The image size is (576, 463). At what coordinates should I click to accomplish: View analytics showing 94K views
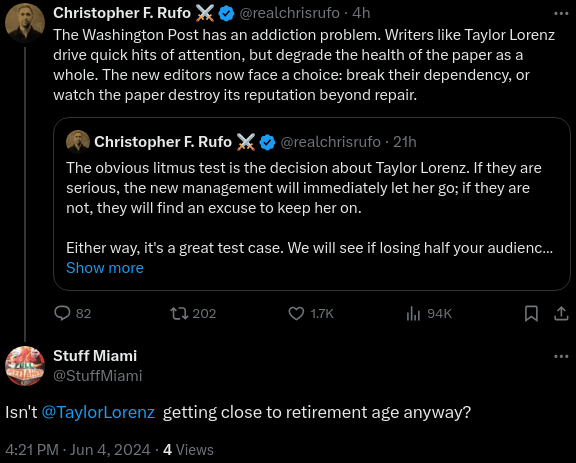[413, 313]
